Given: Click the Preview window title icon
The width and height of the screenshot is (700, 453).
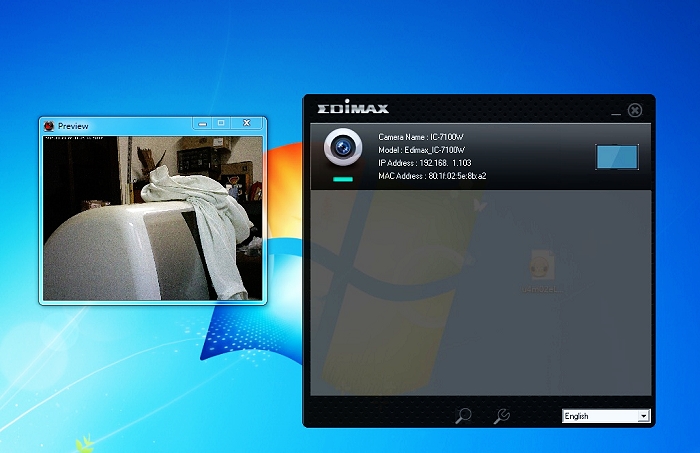Looking at the screenshot, I should click(49, 126).
